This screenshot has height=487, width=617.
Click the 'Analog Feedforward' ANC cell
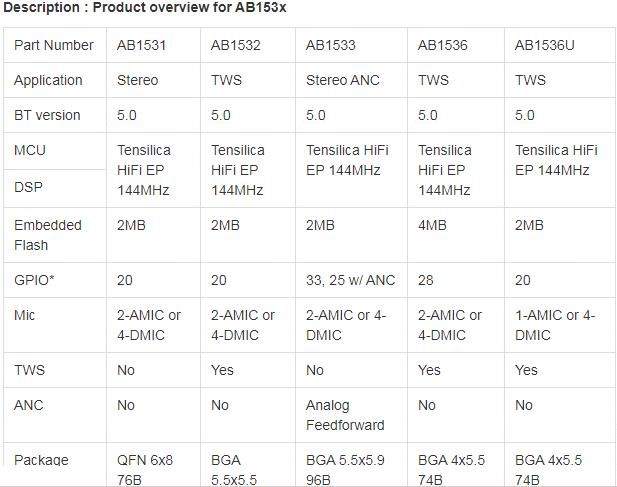(x=345, y=415)
